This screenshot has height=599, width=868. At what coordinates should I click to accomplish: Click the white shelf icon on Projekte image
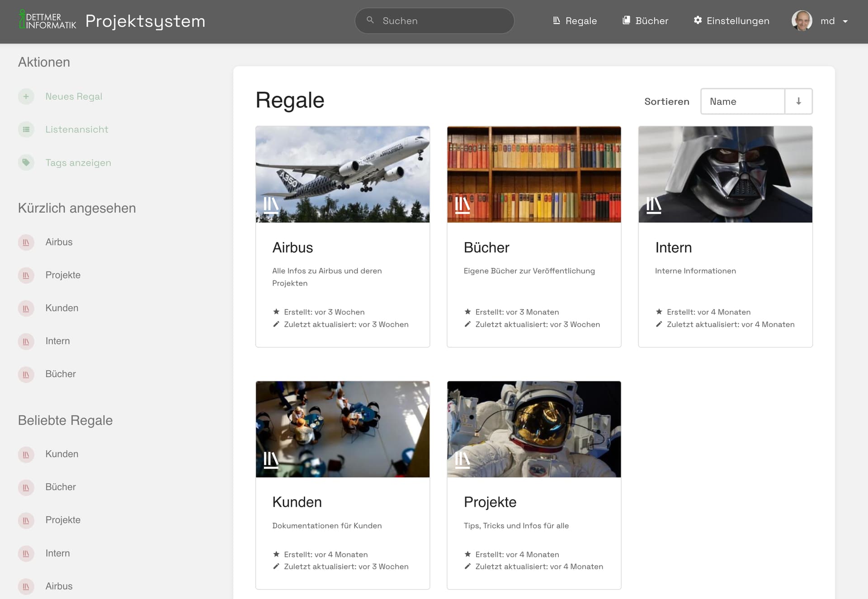(462, 460)
